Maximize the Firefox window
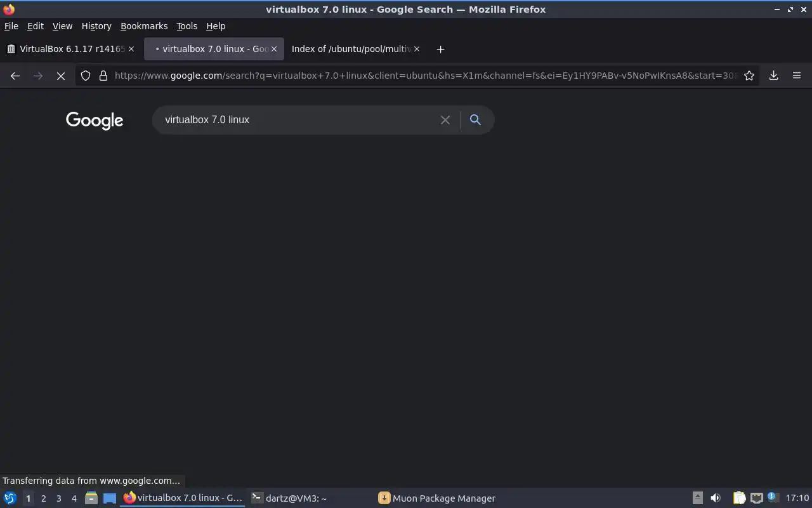The image size is (812, 508). coord(790,10)
